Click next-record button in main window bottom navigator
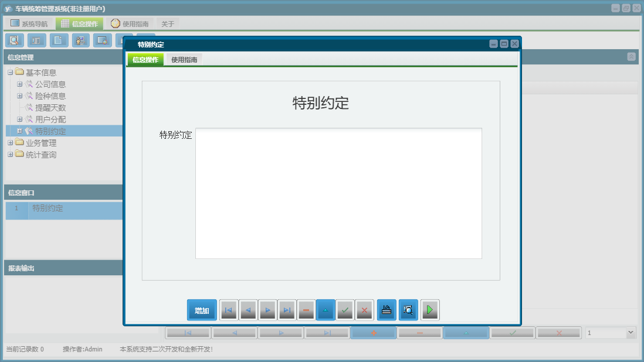 pyautogui.click(x=281, y=333)
